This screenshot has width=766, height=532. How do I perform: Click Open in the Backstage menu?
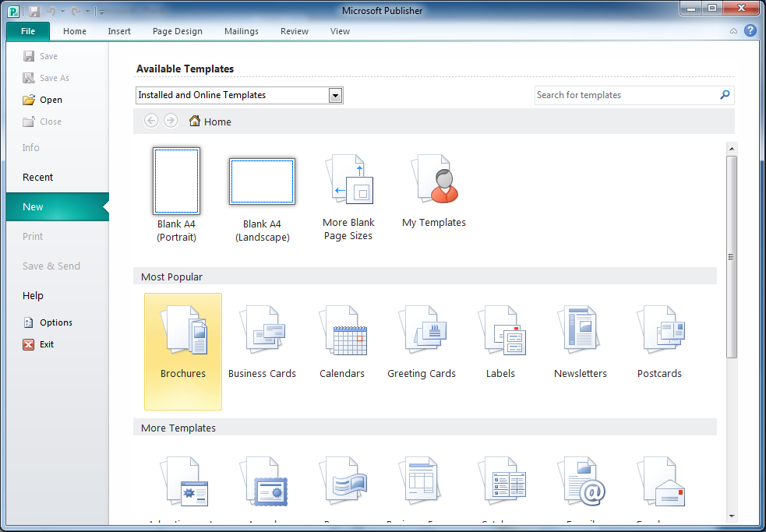[51, 100]
